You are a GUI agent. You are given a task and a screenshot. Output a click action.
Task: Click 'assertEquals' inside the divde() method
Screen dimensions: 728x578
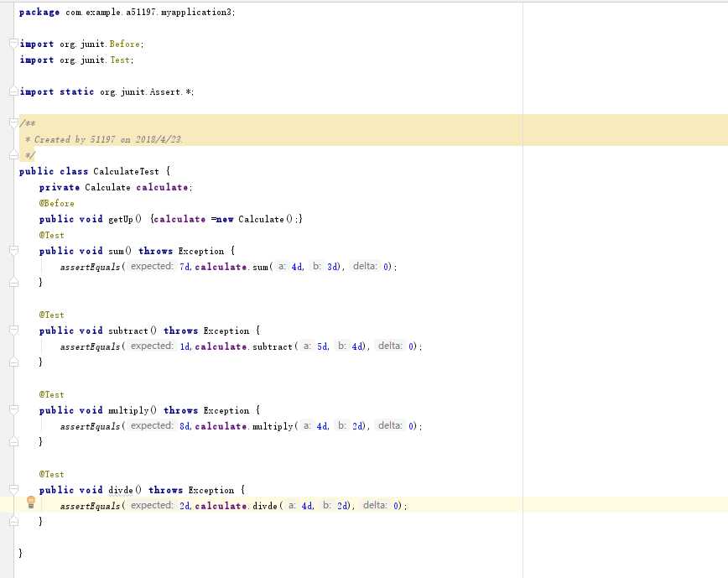90,506
